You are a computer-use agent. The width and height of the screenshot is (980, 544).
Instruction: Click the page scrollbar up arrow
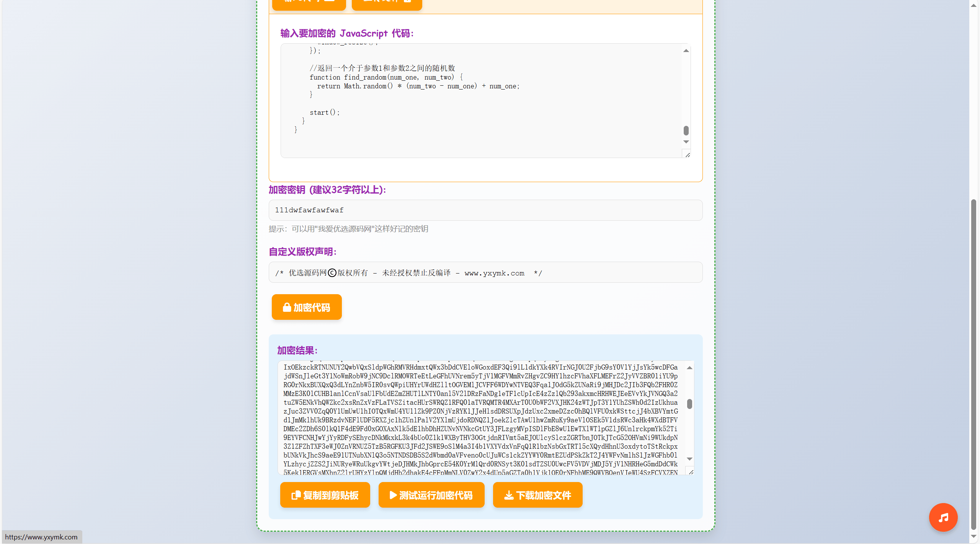tap(973, 5)
